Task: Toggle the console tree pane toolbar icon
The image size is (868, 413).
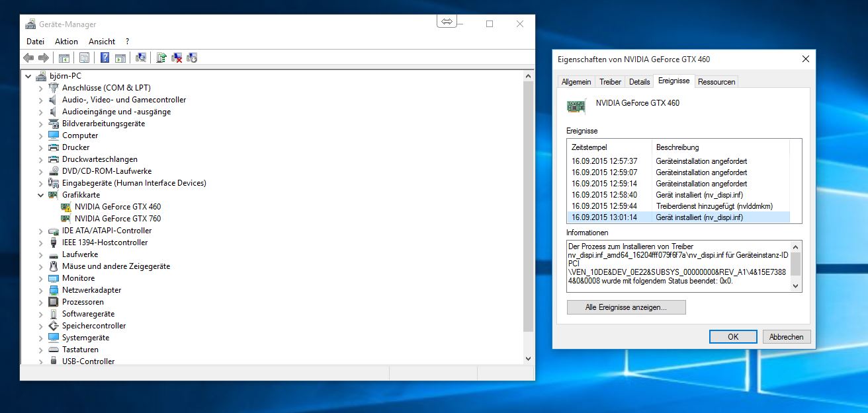Action: tap(64, 57)
